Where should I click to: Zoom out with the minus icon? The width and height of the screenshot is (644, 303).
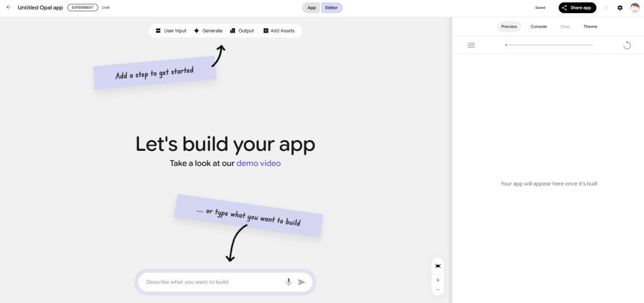point(438,290)
